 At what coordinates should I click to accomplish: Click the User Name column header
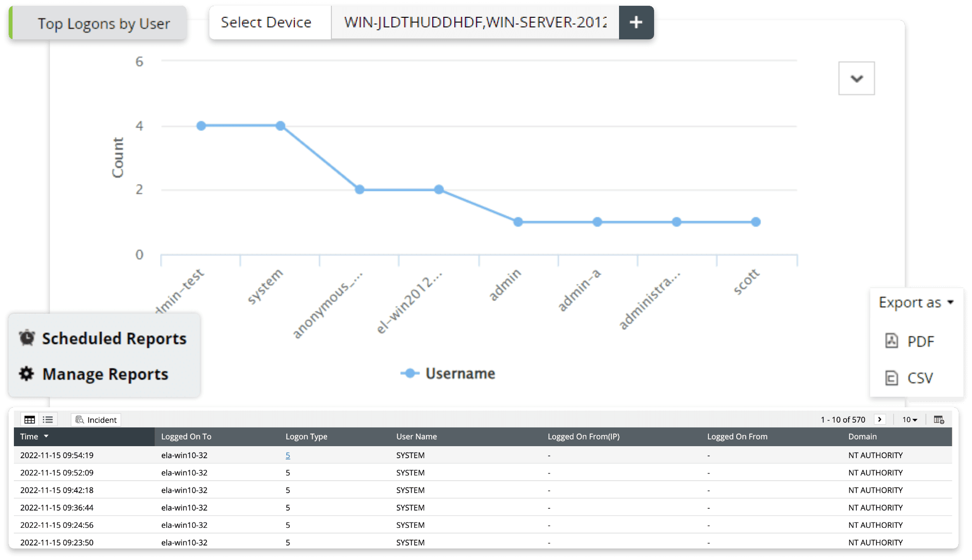coord(416,437)
